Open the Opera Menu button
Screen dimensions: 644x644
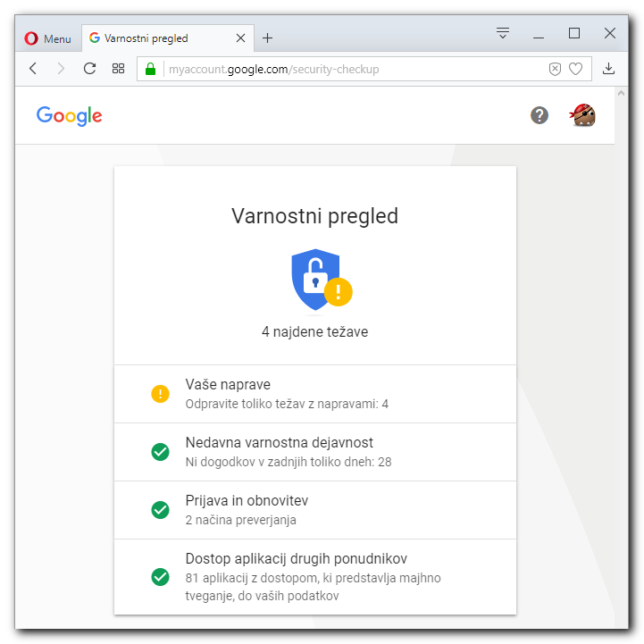pos(47,38)
